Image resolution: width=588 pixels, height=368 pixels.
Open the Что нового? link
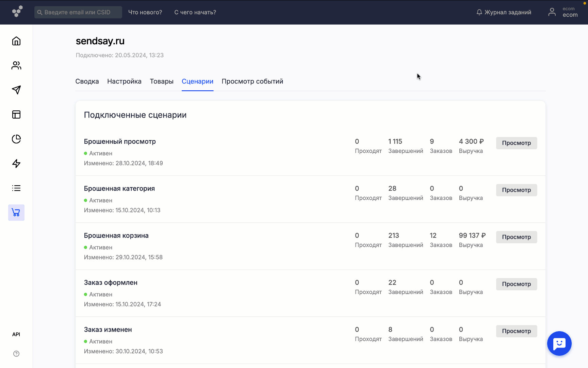[x=145, y=12]
